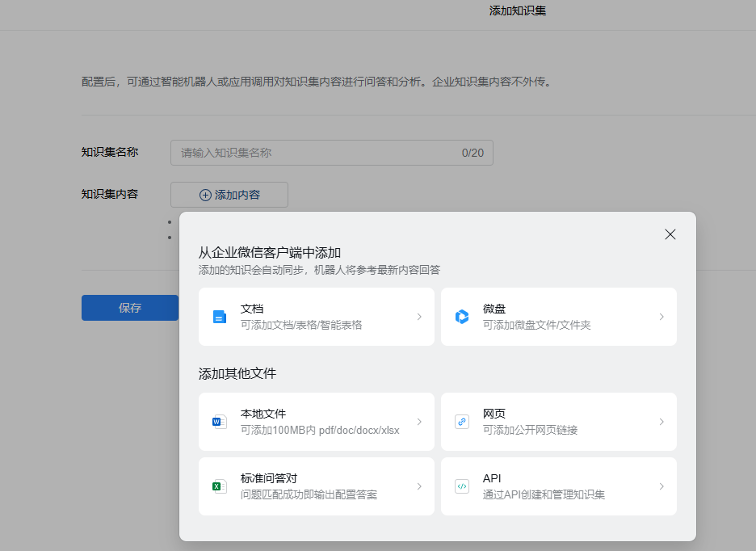Click the blue 文档 document icon
The height and width of the screenshot is (551, 756).
[220, 317]
